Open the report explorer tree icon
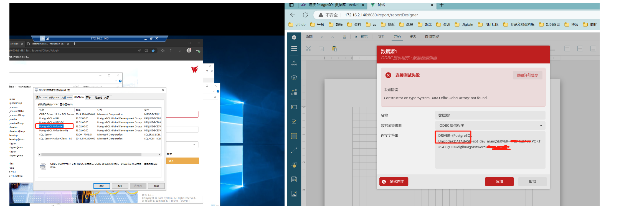Viewport: 644px width, 210px height. [294, 63]
